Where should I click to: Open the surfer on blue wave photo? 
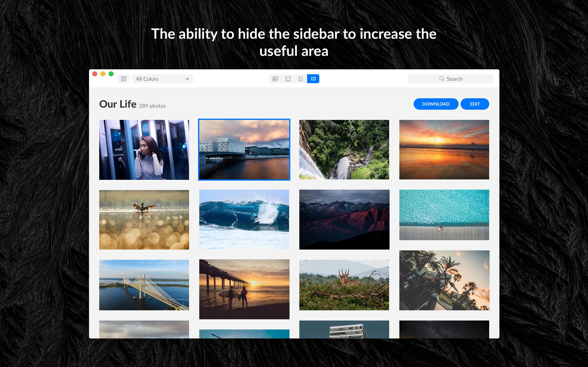pyautogui.click(x=244, y=219)
